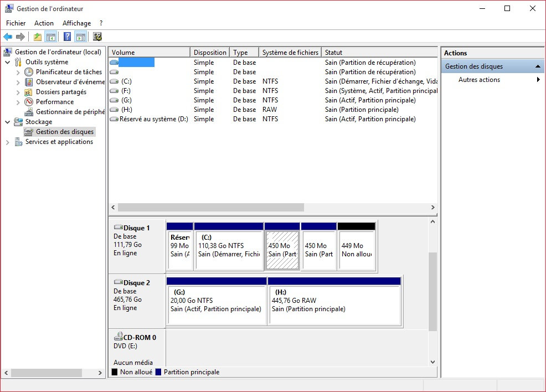Click the blue Back arrow in toolbar
The image size is (546, 392).
coord(8,37)
